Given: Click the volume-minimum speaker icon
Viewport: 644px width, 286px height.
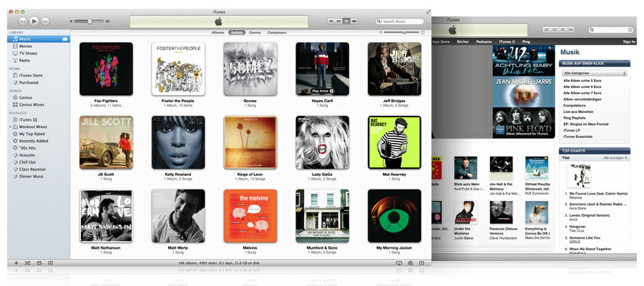Looking at the screenshot, I should (71, 21).
